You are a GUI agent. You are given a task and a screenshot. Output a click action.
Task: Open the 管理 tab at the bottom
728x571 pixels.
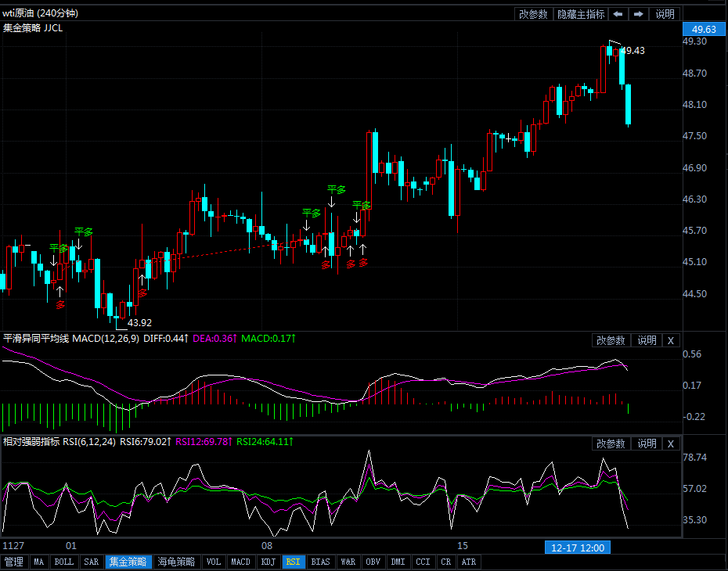[14, 562]
